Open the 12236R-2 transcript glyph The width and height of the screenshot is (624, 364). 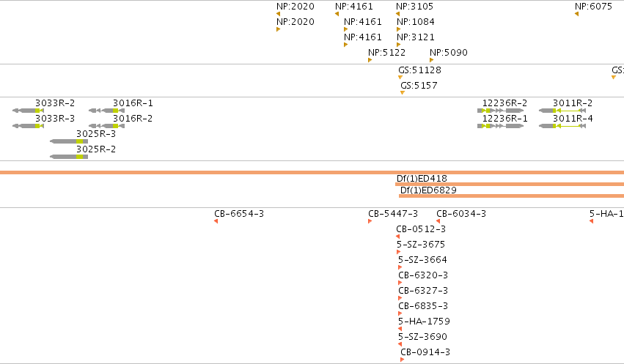[x=501, y=111]
